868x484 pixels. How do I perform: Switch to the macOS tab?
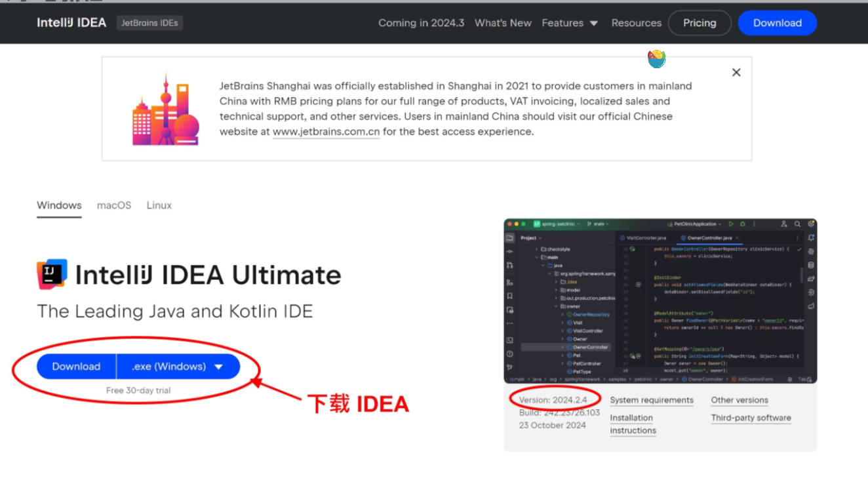(114, 205)
